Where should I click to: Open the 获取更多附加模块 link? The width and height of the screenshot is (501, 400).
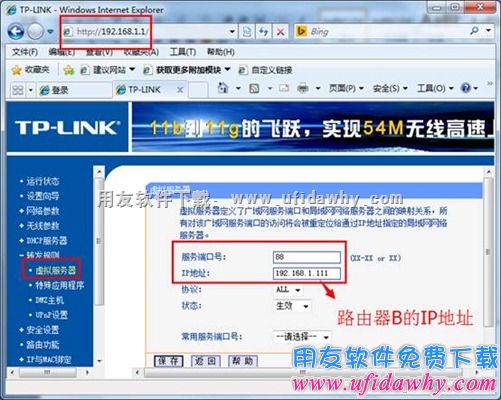187,70
